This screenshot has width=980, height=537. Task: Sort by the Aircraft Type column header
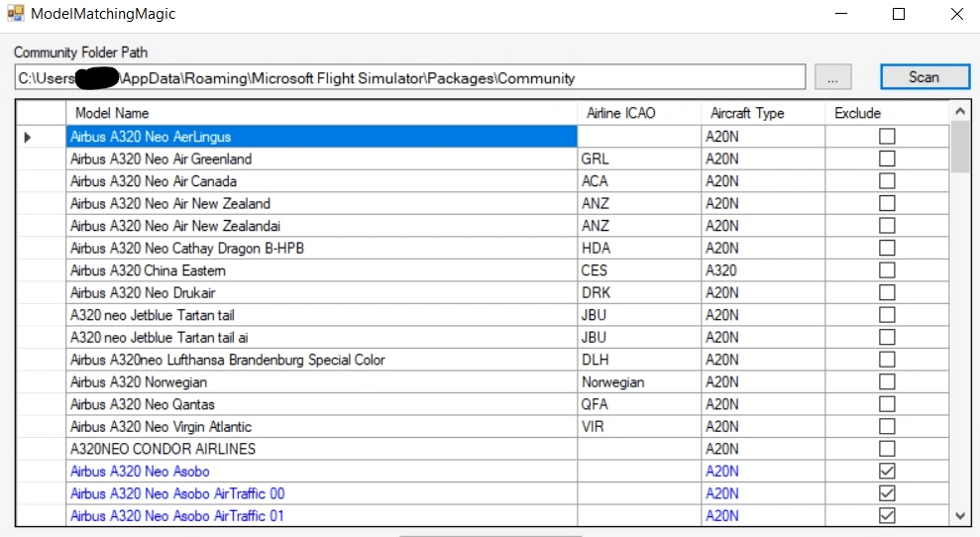click(763, 113)
